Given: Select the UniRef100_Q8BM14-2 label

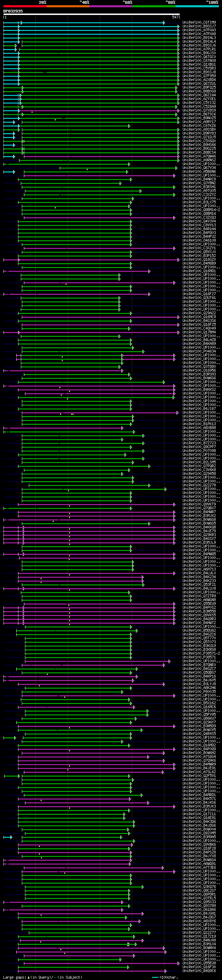Looking at the screenshot, I should [202, 210].
